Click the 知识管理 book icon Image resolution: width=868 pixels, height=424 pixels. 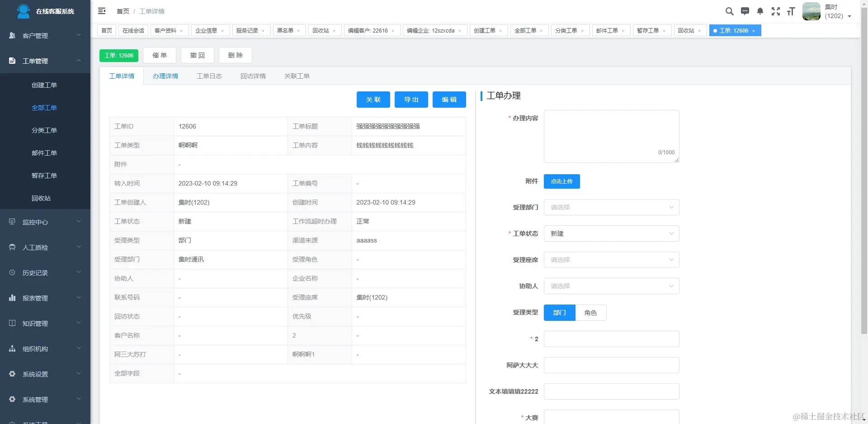tap(12, 323)
